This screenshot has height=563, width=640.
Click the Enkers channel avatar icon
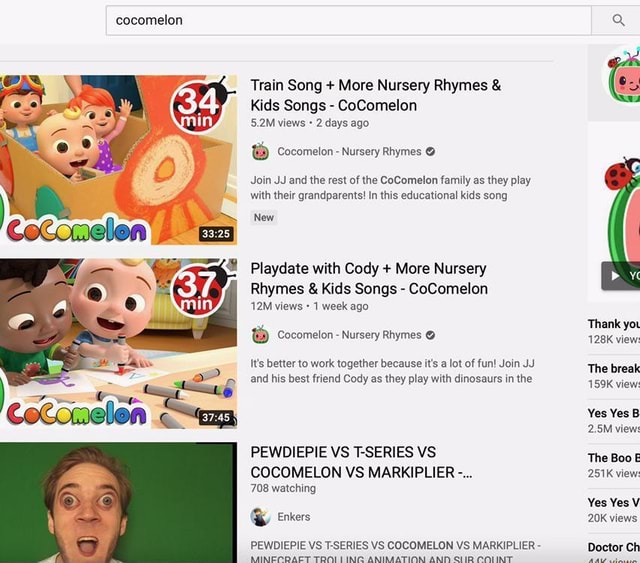click(x=261, y=517)
